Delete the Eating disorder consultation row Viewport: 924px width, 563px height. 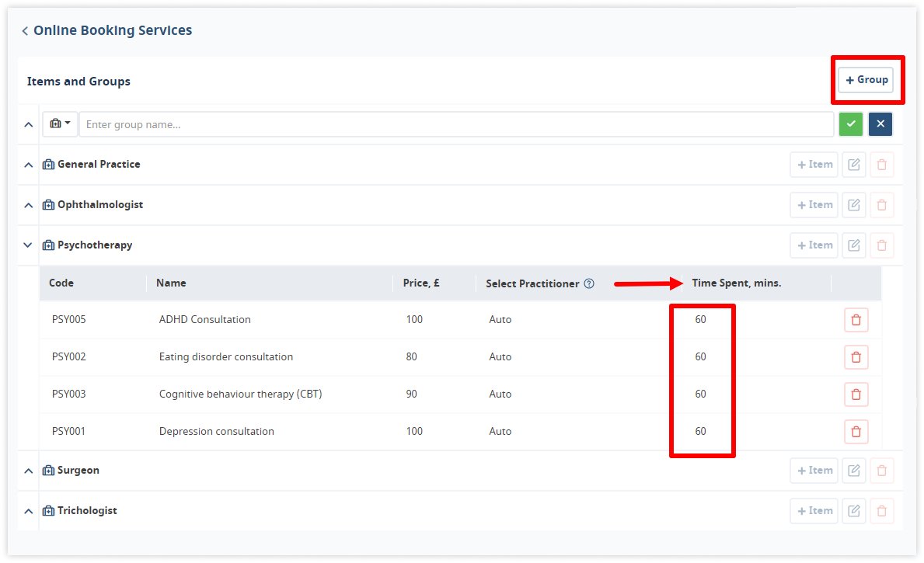point(856,356)
